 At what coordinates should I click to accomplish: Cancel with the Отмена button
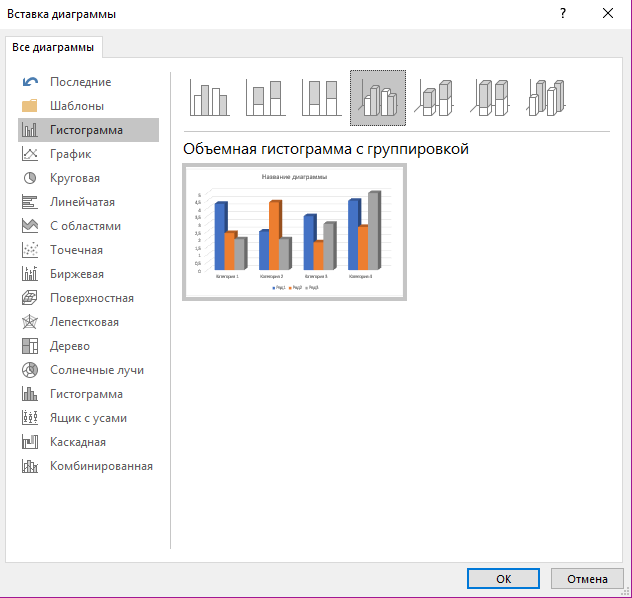(587, 579)
